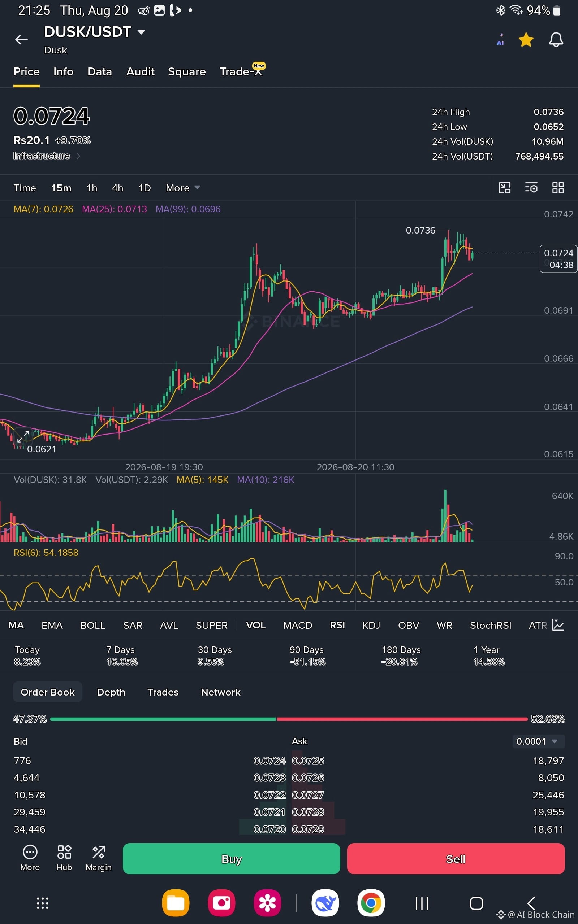The image size is (578, 924).
Task: Select 4h chart interval
Action: click(117, 188)
